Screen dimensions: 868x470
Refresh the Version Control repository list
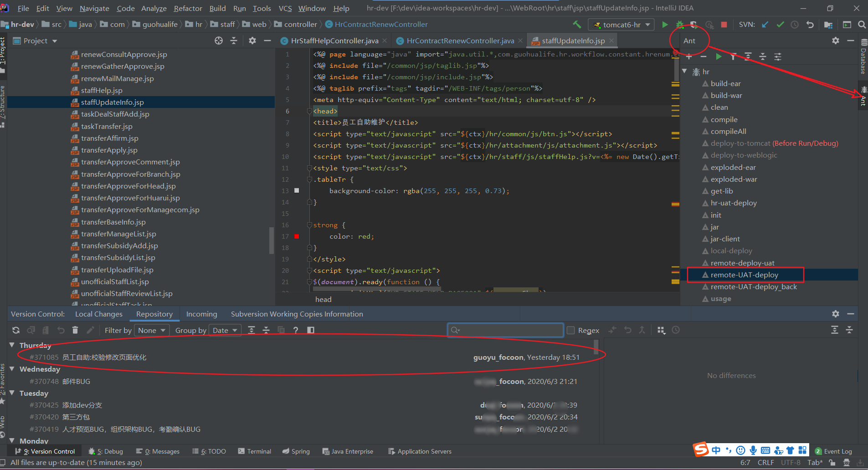(x=16, y=330)
